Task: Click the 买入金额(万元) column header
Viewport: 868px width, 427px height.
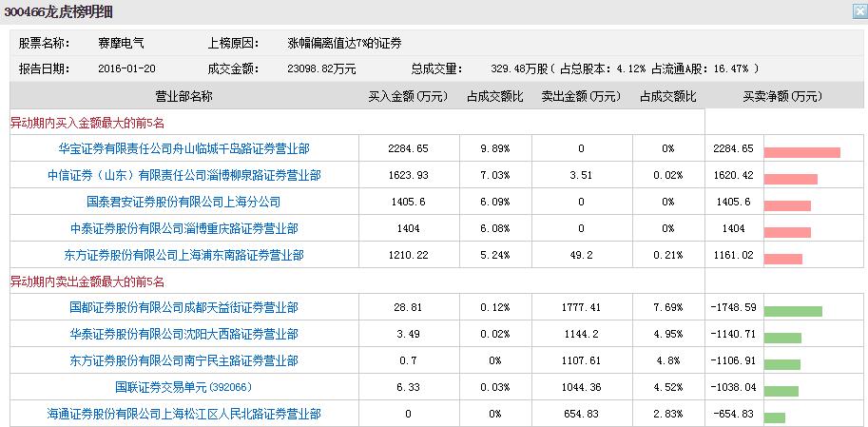Action: tap(408, 96)
